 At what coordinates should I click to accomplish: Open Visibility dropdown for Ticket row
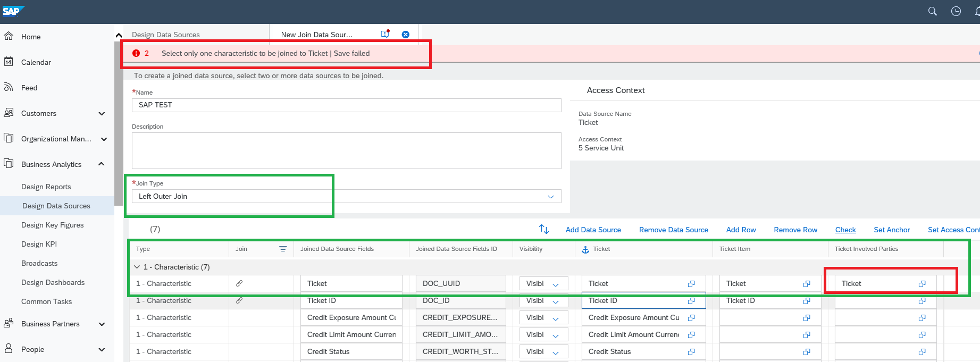[556, 284]
